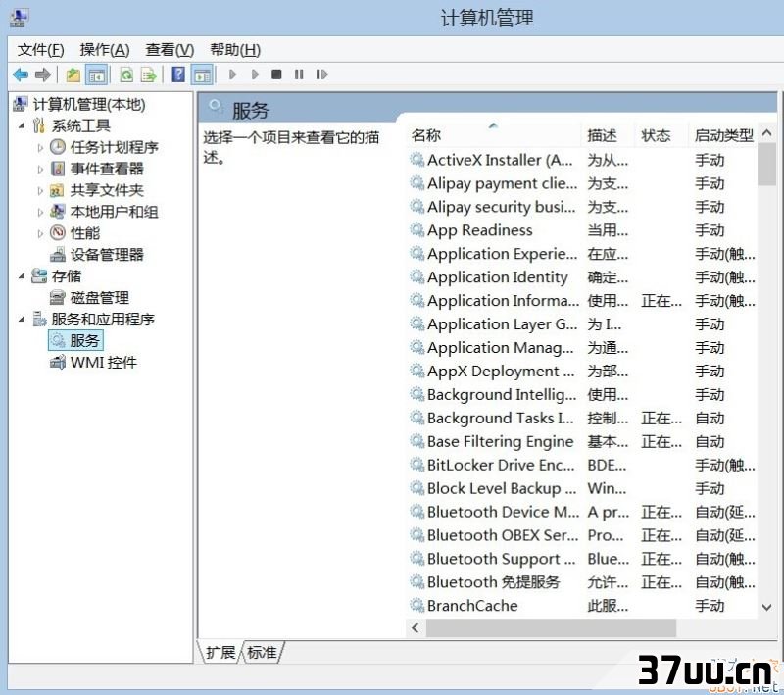Open the 帮助(H) menu

pos(235,49)
